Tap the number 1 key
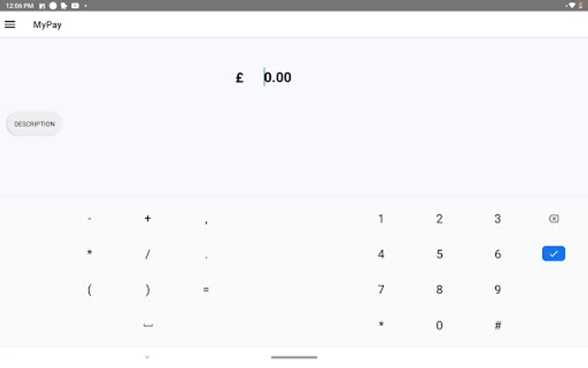This screenshot has height=368, width=588. pyautogui.click(x=381, y=219)
